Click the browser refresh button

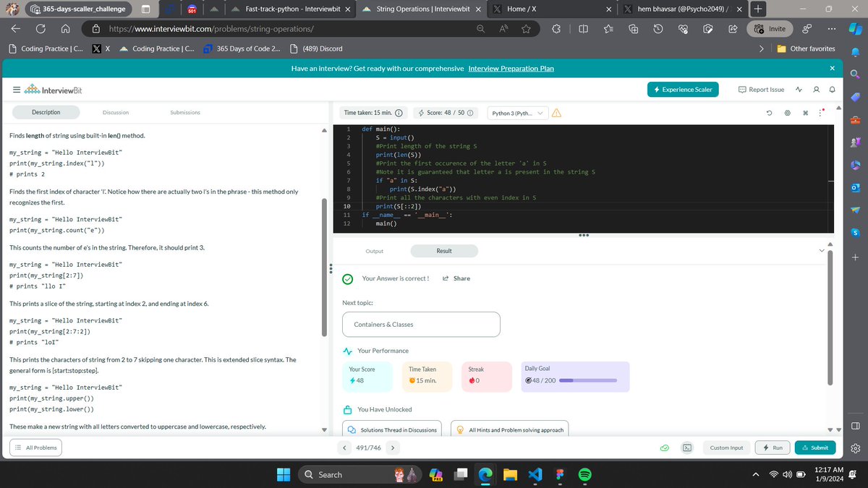coord(41,29)
